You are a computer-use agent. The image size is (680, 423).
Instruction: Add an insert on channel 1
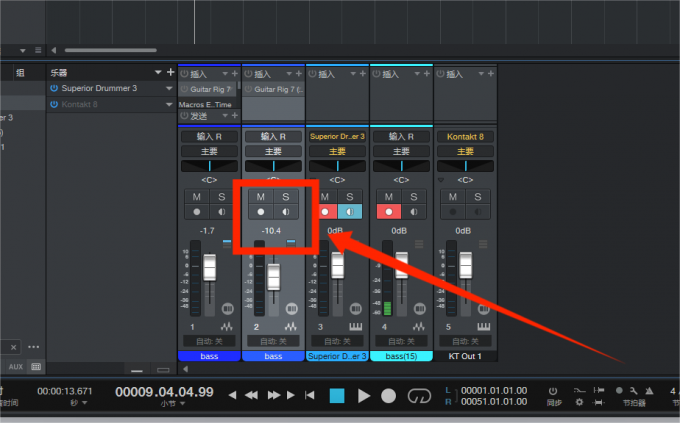[x=235, y=74]
